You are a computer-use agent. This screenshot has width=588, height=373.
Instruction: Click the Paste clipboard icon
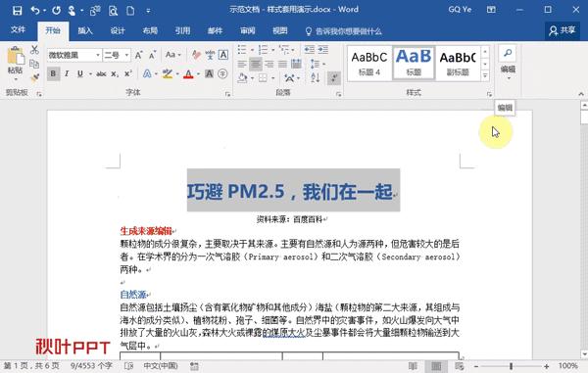16,56
